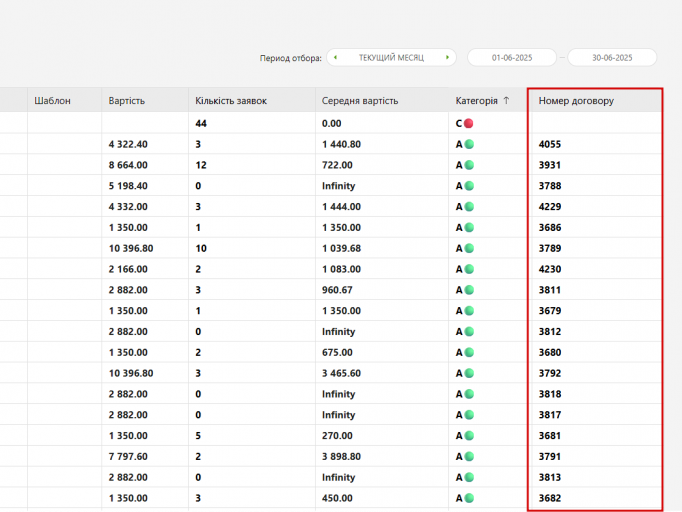Click the ascending sort arrow beside Категорія
The width and height of the screenshot is (682, 512).
tap(506, 100)
